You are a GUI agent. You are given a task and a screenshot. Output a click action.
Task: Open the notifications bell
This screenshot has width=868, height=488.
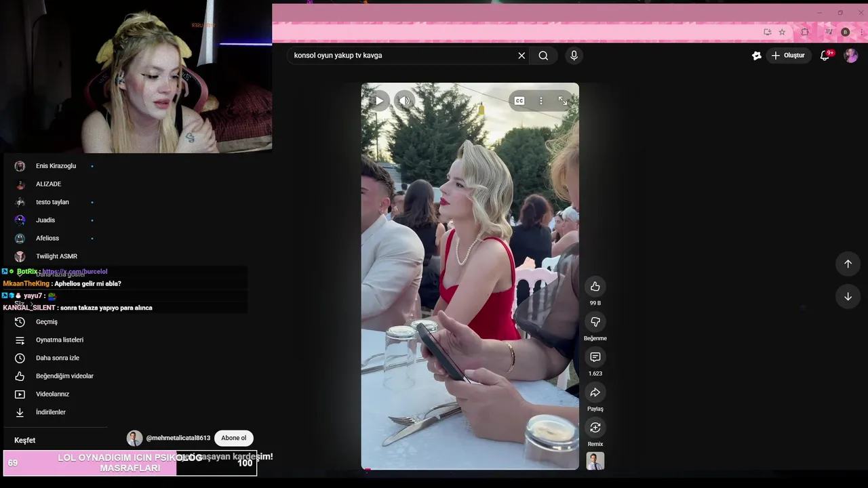825,56
